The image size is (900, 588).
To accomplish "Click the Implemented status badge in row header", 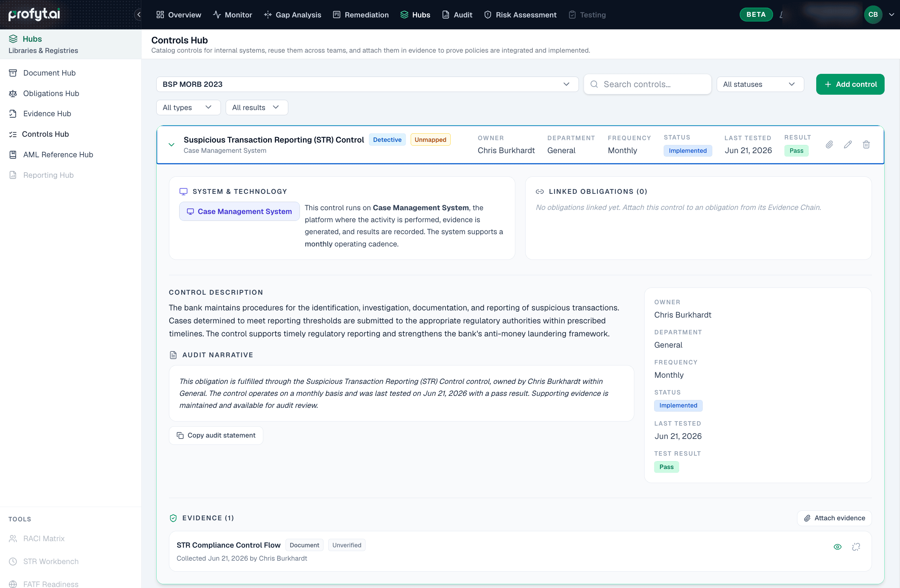I will tap(687, 150).
